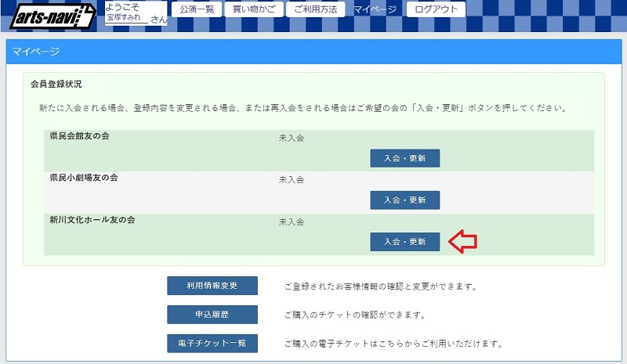Open the 買い物かご shopping cart page
The height and width of the screenshot is (364, 627).
[x=254, y=9]
